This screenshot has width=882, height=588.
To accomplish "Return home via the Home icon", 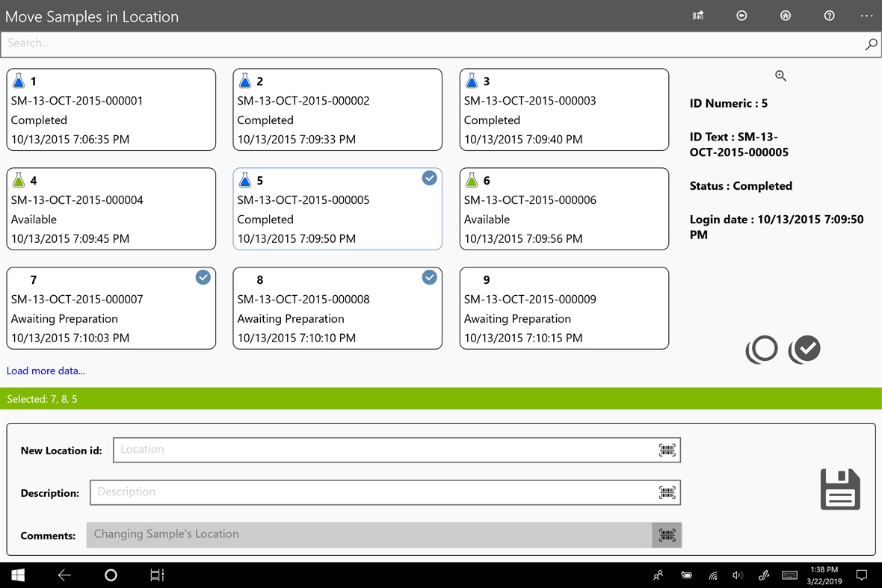I will pyautogui.click(x=785, y=15).
